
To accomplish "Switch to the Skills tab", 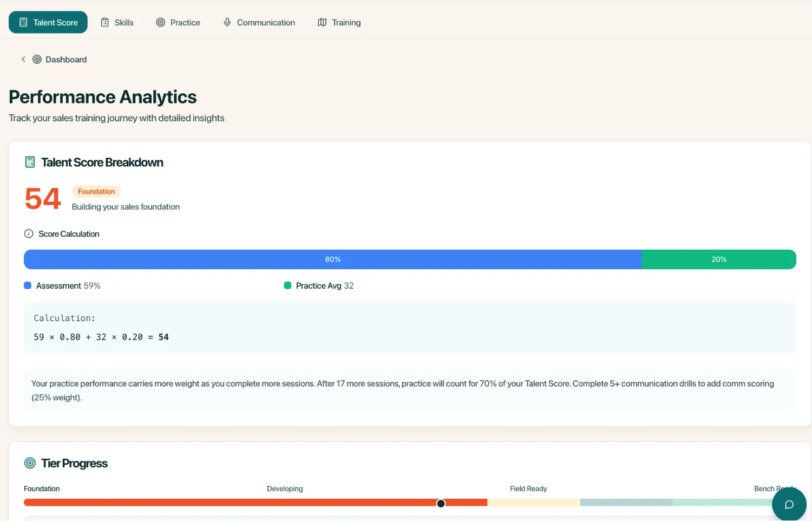I will point(117,22).
